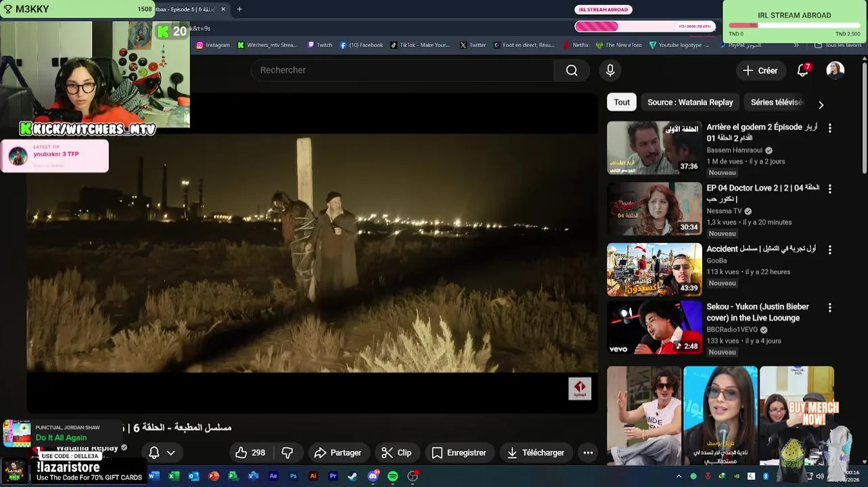The image size is (868, 487).
Task: Open the Twitch bookmark
Action: tap(319, 45)
